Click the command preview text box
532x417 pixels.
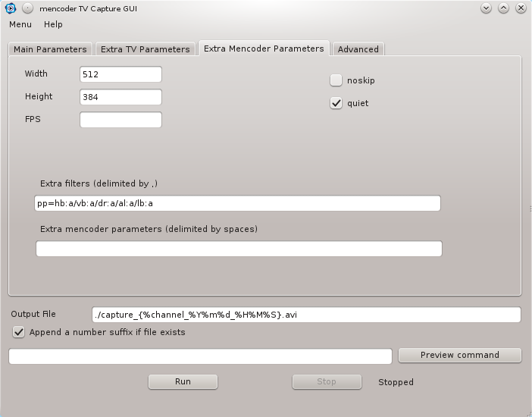pyautogui.click(x=201, y=356)
